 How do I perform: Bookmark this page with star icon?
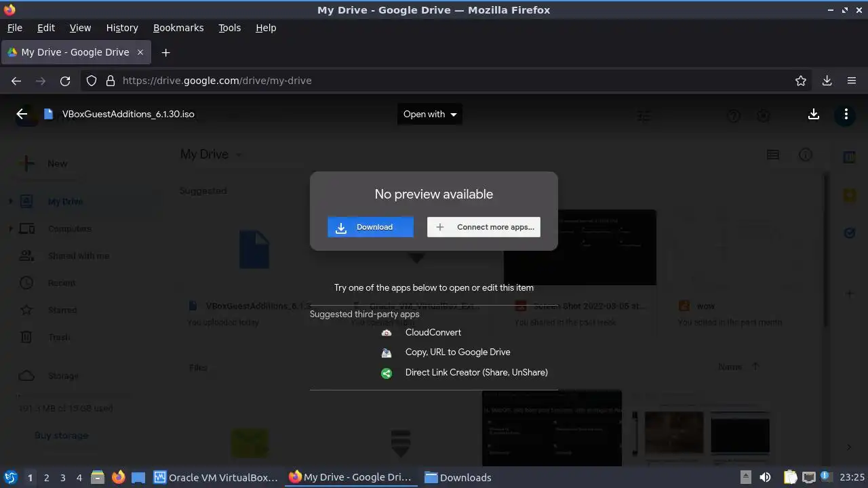[x=801, y=81]
